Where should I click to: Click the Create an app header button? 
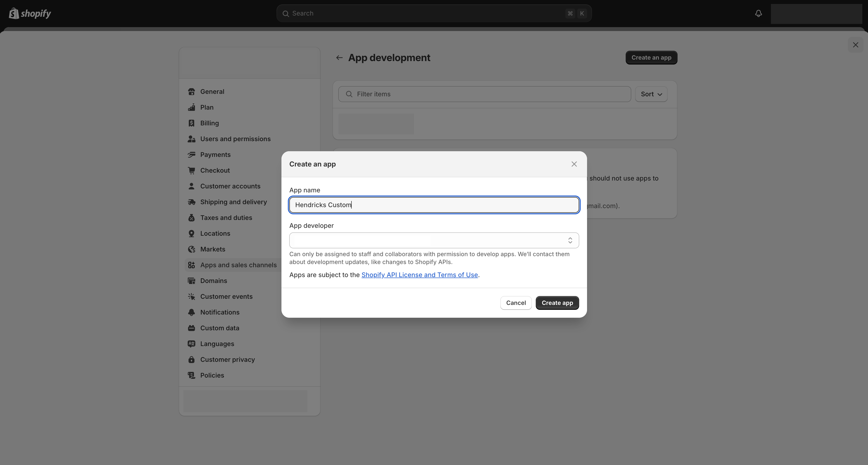(x=651, y=57)
